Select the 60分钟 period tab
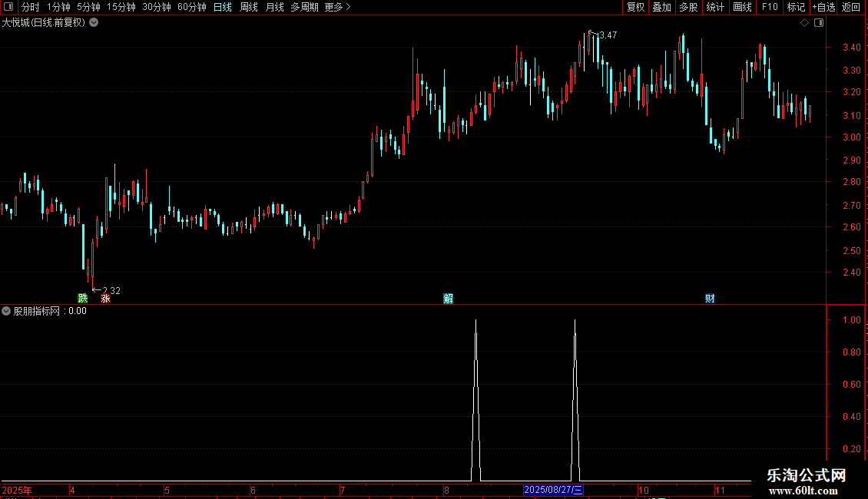The width and height of the screenshot is (868, 499). coord(191,7)
